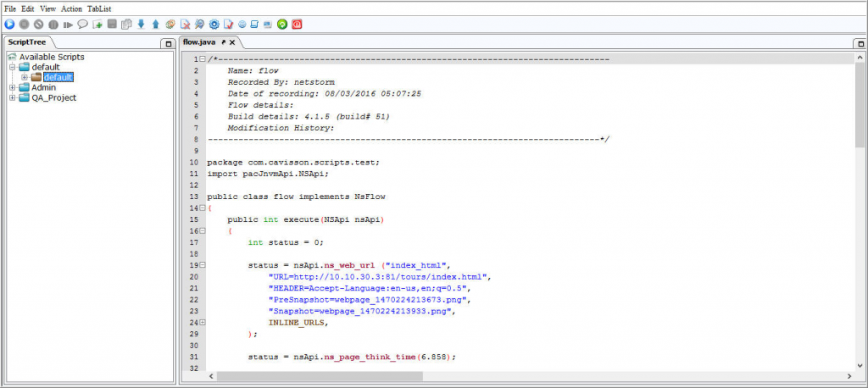This screenshot has width=868, height=388.
Task: Click the horizontal scrollbar thumb in the editor
Action: [320, 376]
